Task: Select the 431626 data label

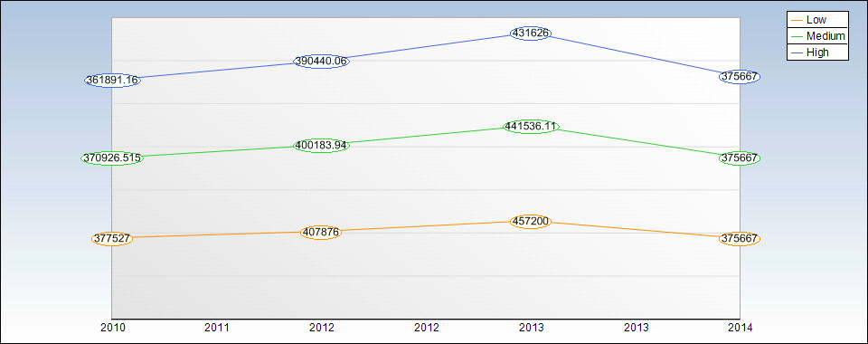Action: click(531, 33)
